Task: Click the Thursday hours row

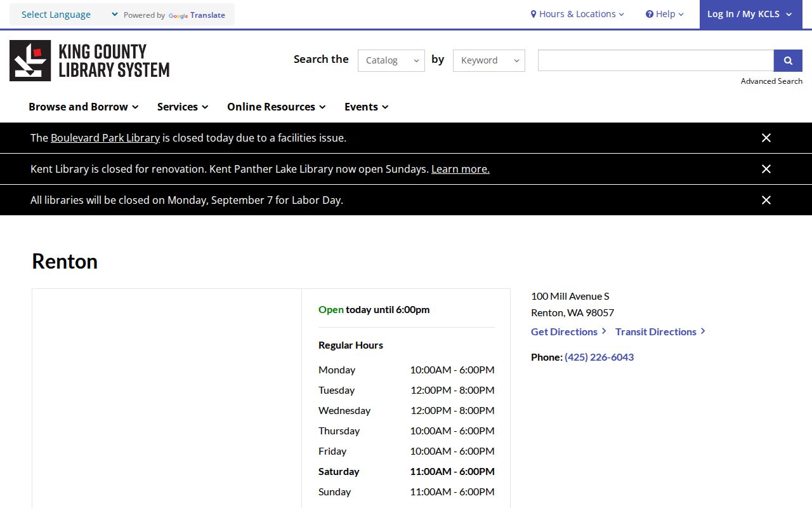Action: pyautogui.click(x=407, y=431)
